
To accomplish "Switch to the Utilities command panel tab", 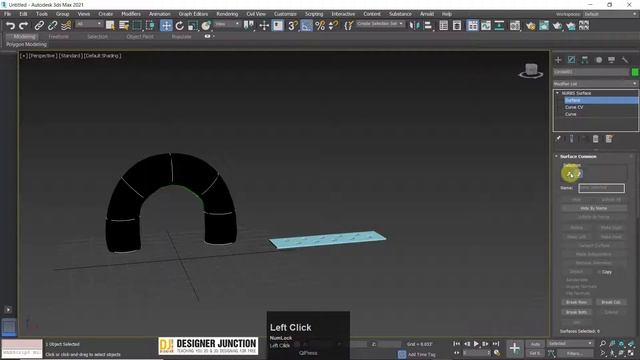I will pyautogui.click(x=625, y=60).
